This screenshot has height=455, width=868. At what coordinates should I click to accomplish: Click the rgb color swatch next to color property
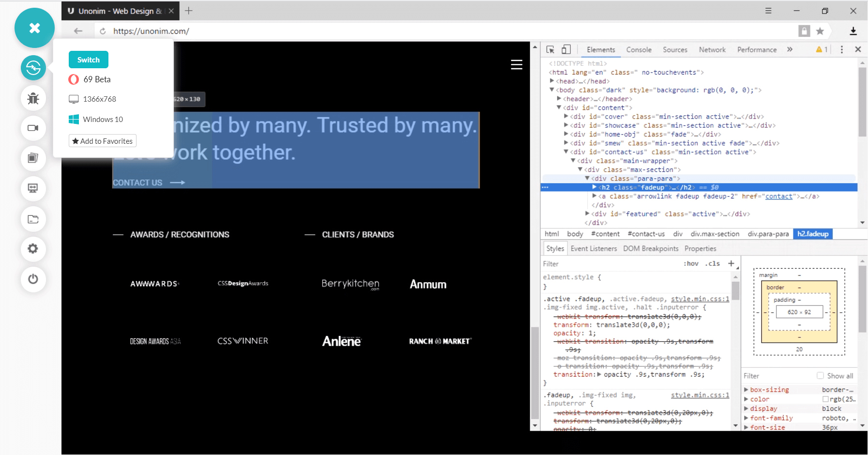(x=825, y=399)
